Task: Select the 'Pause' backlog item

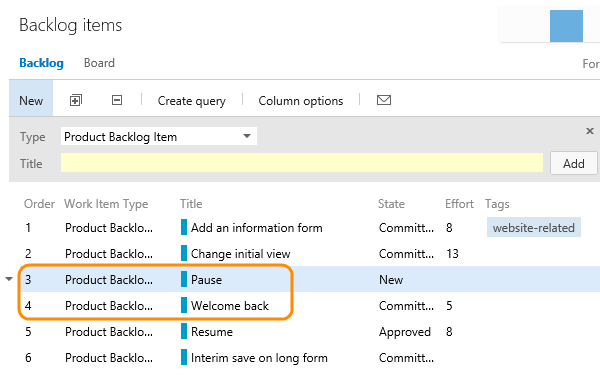Action: [x=206, y=280]
